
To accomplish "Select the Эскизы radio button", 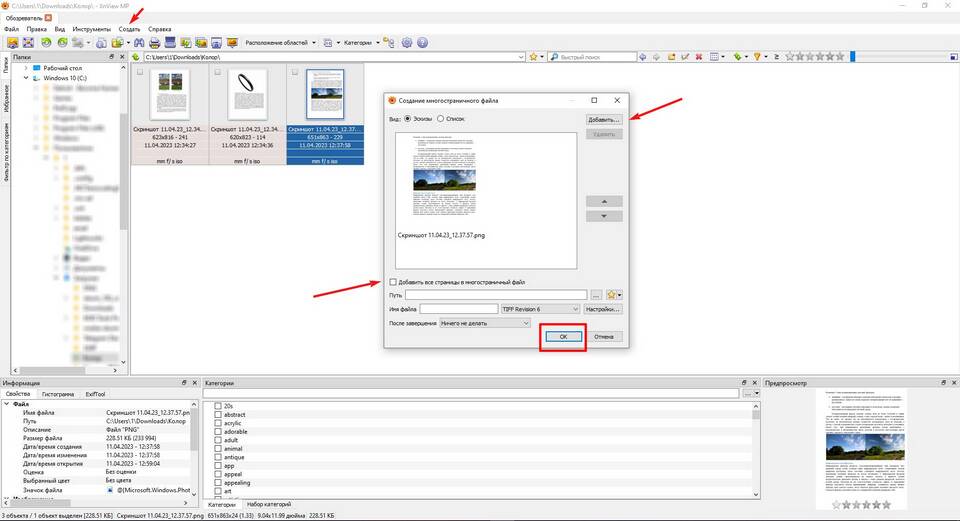I will pyautogui.click(x=408, y=119).
